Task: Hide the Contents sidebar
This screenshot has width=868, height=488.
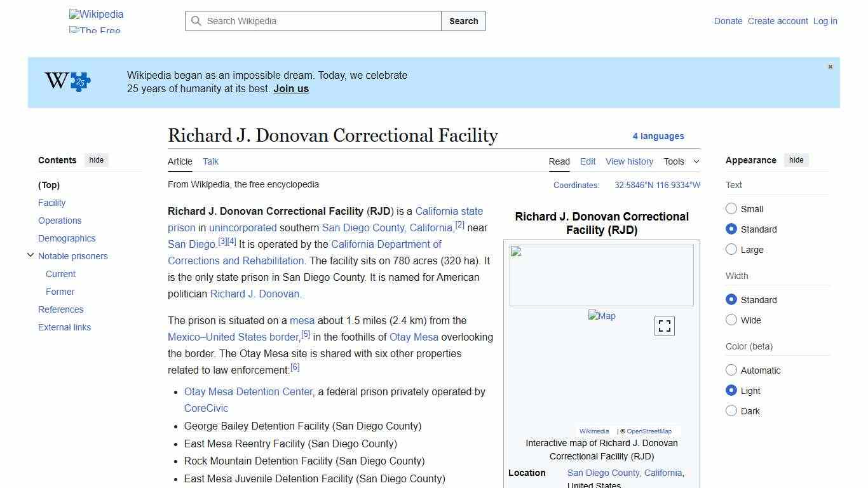Action: pos(96,160)
